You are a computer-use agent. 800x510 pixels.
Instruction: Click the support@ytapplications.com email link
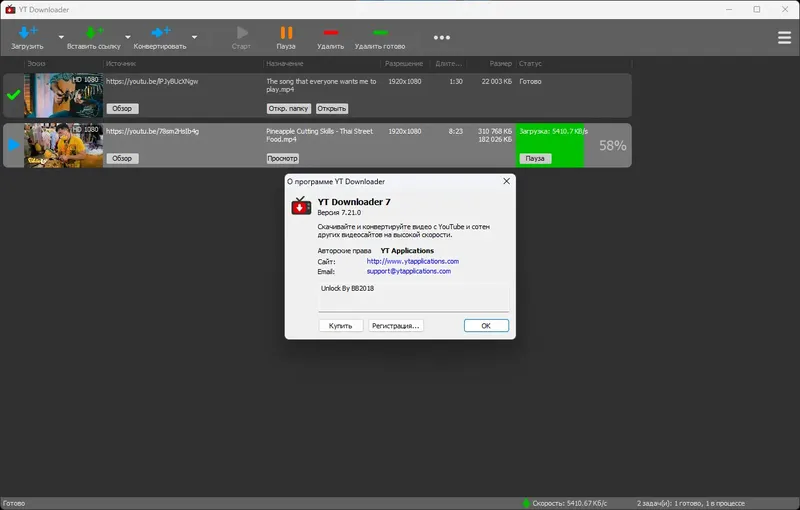click(x=409, y=271)
